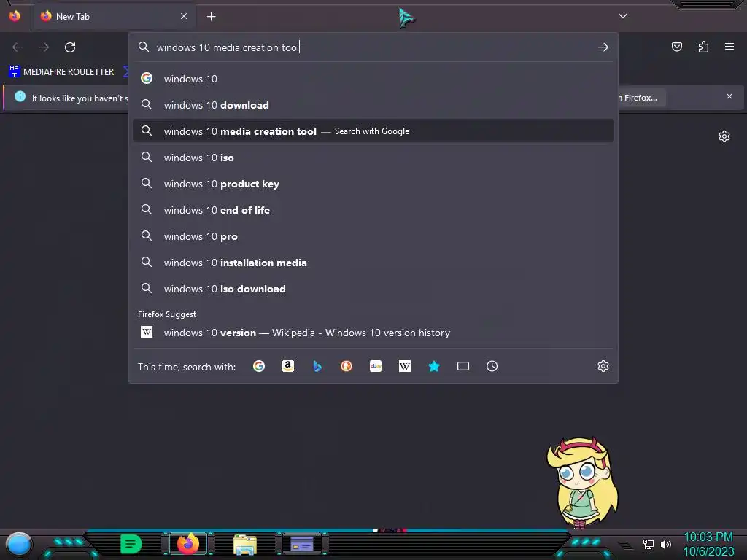Choose suggestion windows 10 iso
Screen dimensions: 747x560
coord(373,157)
